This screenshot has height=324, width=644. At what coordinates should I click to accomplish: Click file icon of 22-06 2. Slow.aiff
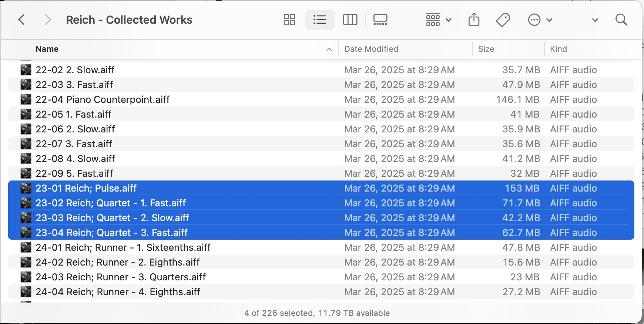(26, 129)
